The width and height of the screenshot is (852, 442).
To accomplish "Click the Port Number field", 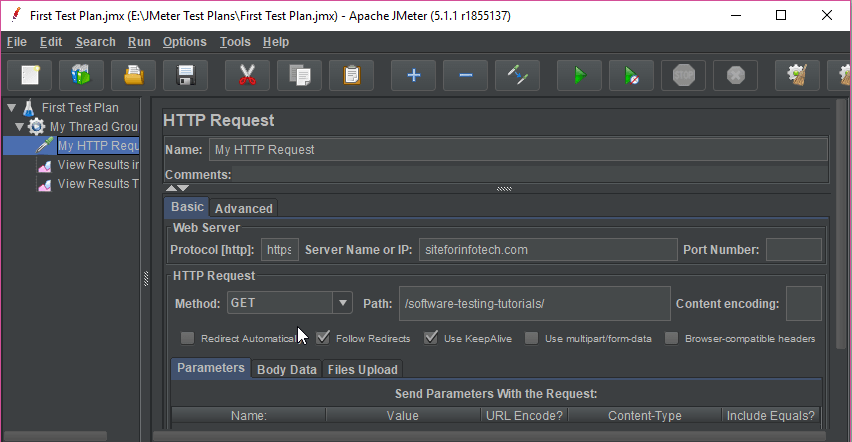I will tap(794, 250).
